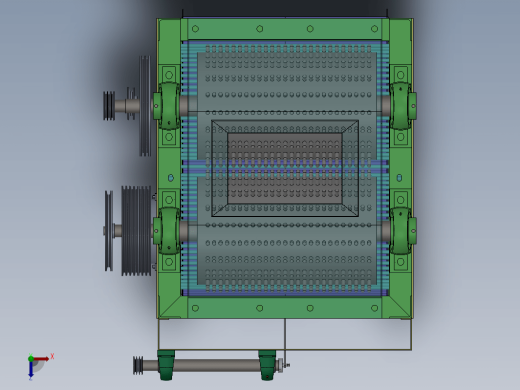Select the upper-right green bearing housing
Image resolution: width=520 pixels, height=390 pixels.
[403, 106]
